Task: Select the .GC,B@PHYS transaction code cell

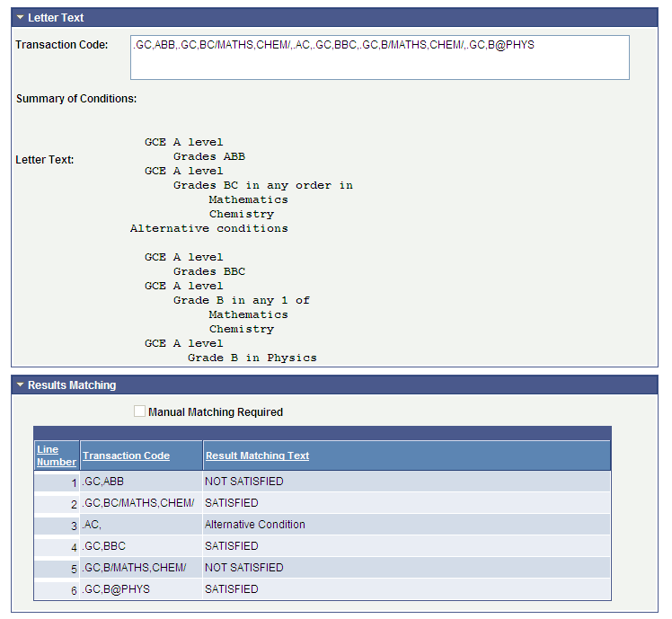Action: tap(141, 589)
